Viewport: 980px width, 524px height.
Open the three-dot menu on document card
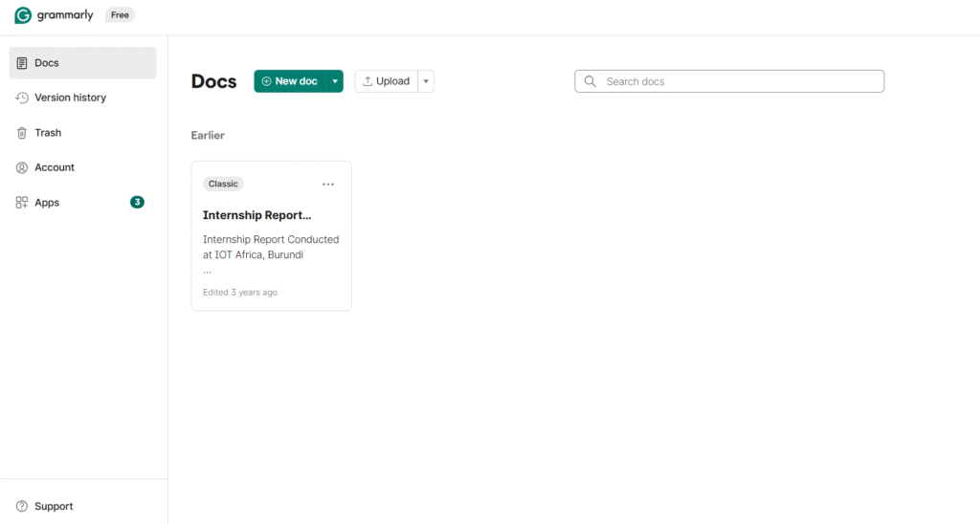(328, 184)
